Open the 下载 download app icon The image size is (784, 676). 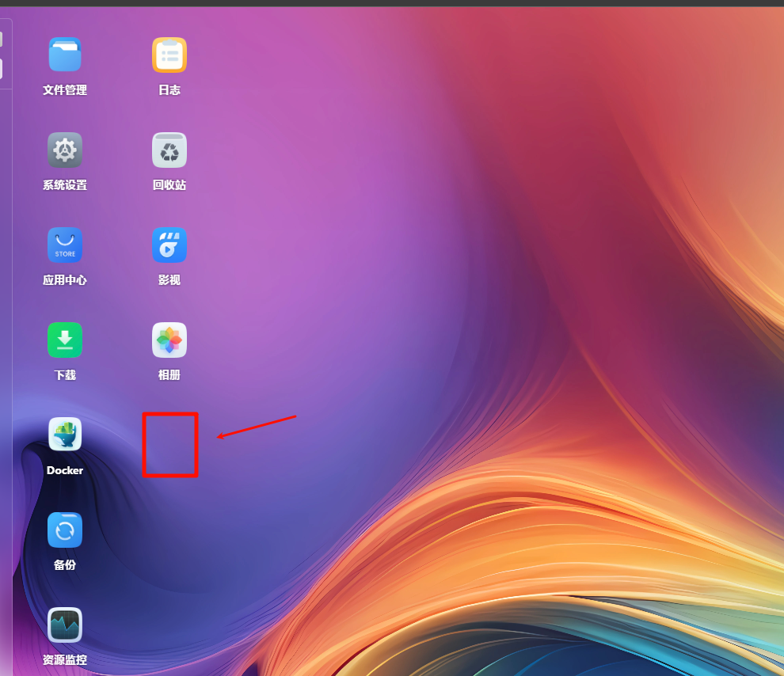tap(65, 340)
